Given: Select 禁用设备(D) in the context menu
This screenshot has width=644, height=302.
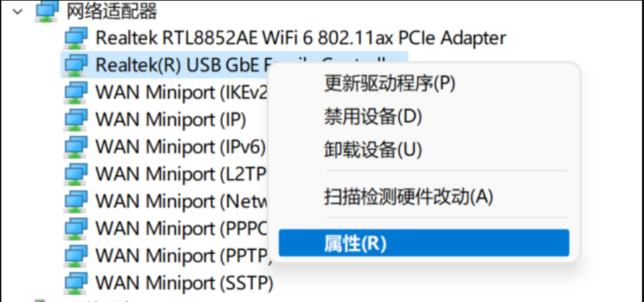Looking at the screenshot, I should (x=373, y=116).
